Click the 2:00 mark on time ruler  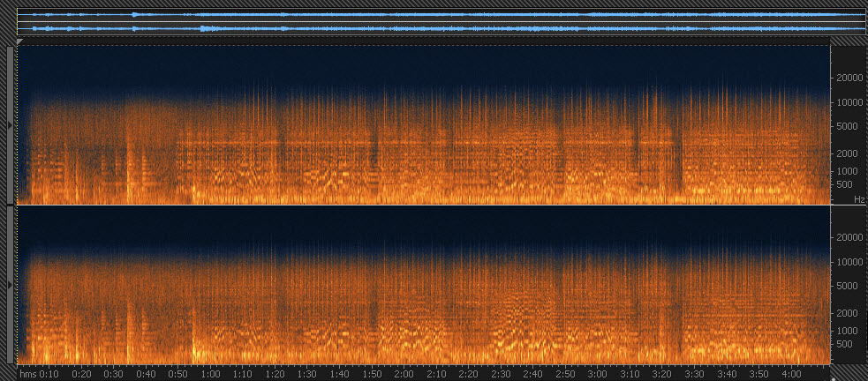click(404, 374)
